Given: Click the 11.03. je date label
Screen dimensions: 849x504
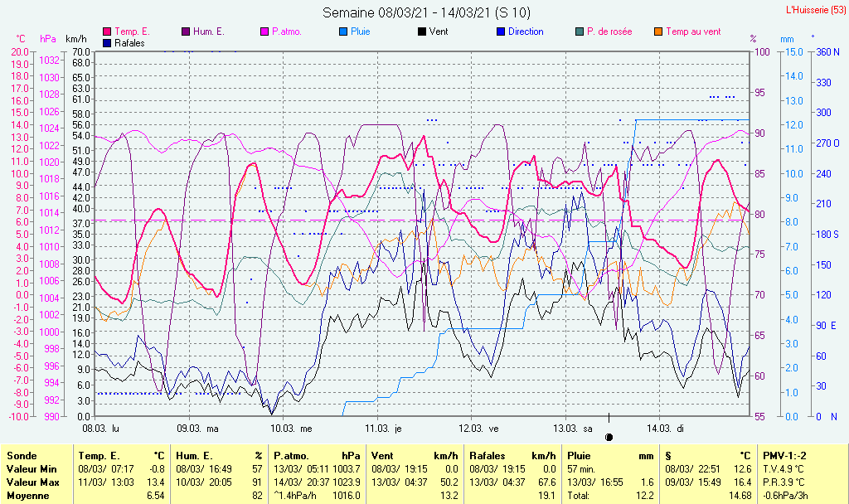Looking at the screenshot, I should (383, 429).
